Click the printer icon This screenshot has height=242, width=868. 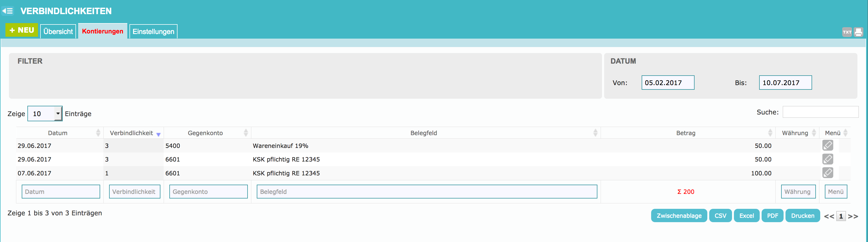[858, 32]
